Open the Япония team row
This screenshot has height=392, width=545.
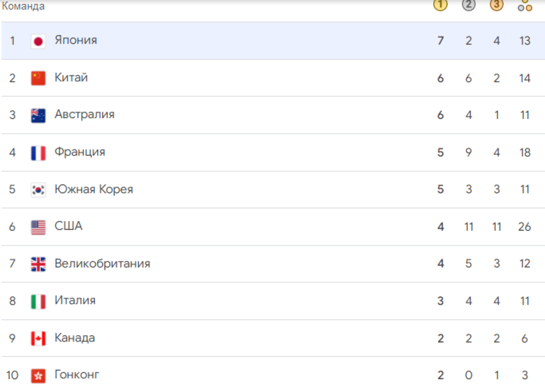(272, 41)
